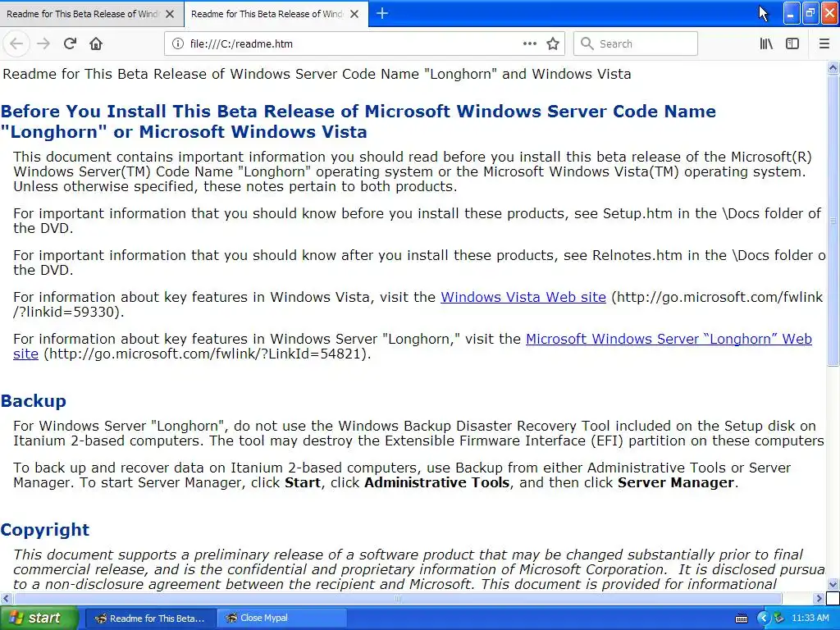Click bold text Administrative Tools
The height and width of the screenshot is (630, 840).
coord(436,482)
